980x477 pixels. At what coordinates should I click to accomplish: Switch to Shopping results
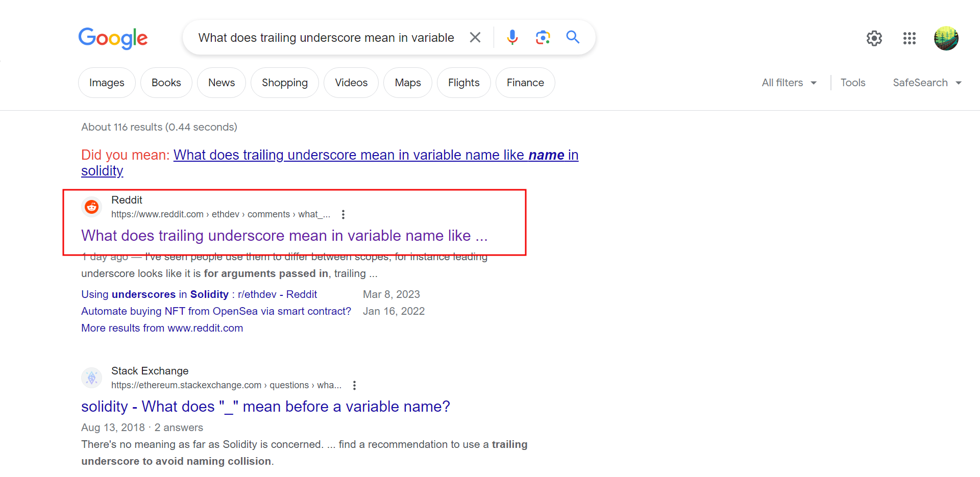click(x=285, y=83)
